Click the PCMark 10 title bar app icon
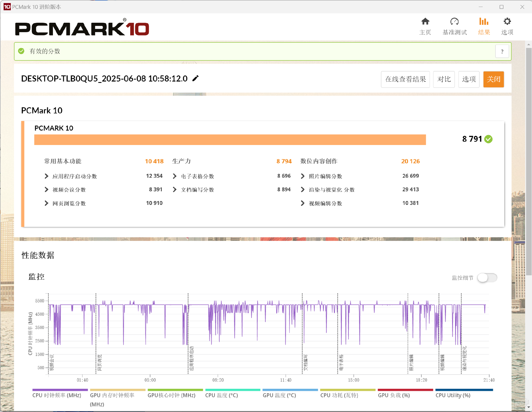Viewport: 532px width, 412px height. coord(7,7)
